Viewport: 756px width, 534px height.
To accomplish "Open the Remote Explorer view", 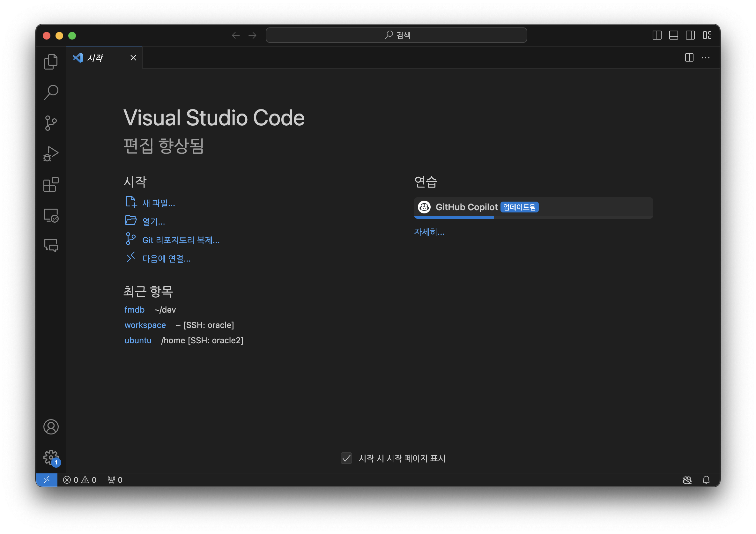I will (51, 215).
